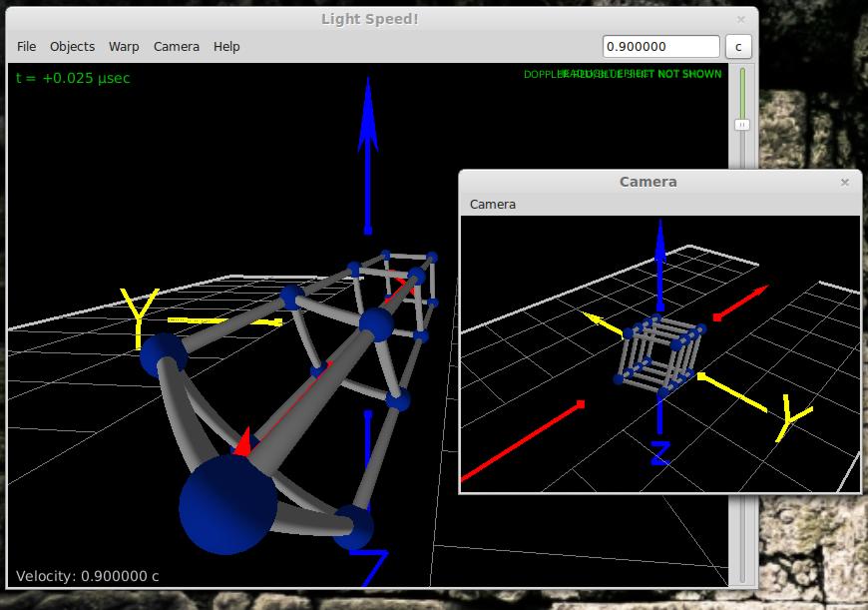This screenshot has height=610, width=868.
Task: Close the Light Speed! main window
Action: coord(741,19)
